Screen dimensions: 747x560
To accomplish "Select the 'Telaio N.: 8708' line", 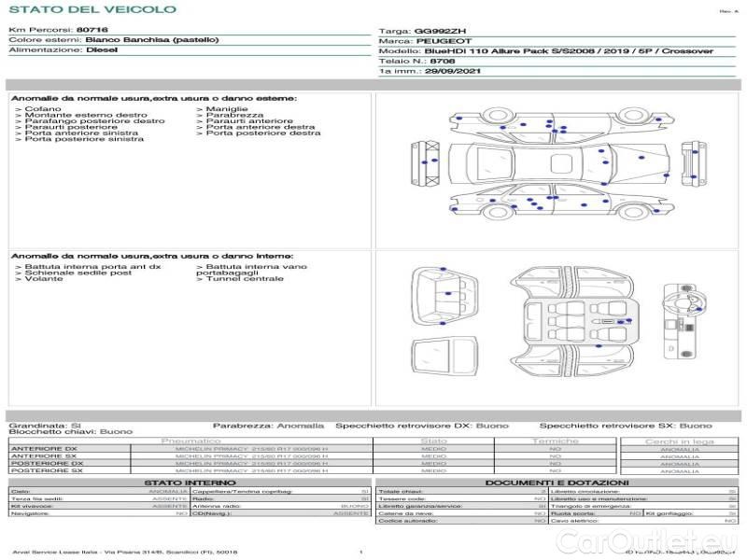I will click(x=416, y=61).
